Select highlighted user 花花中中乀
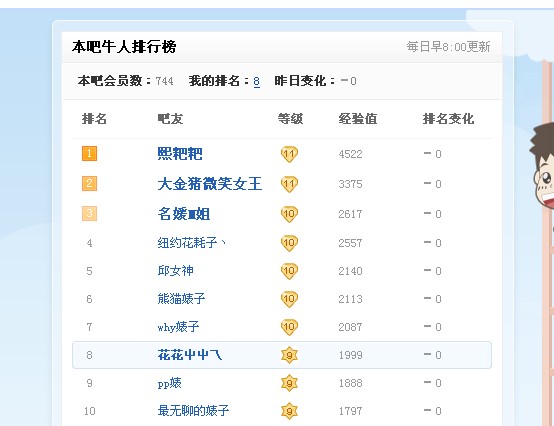Screen dimensions: 554x426 [x=190, y=355]
